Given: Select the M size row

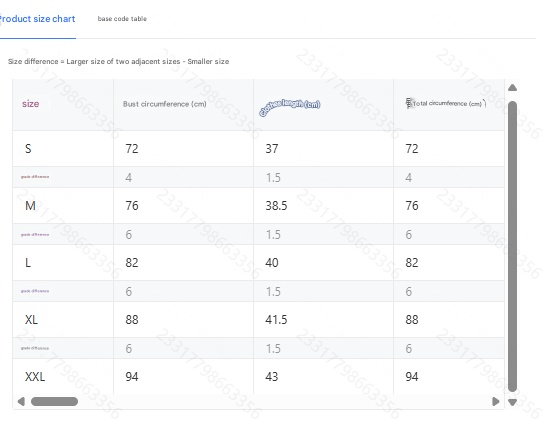Looking at the screenshot, I should [258, 205].
